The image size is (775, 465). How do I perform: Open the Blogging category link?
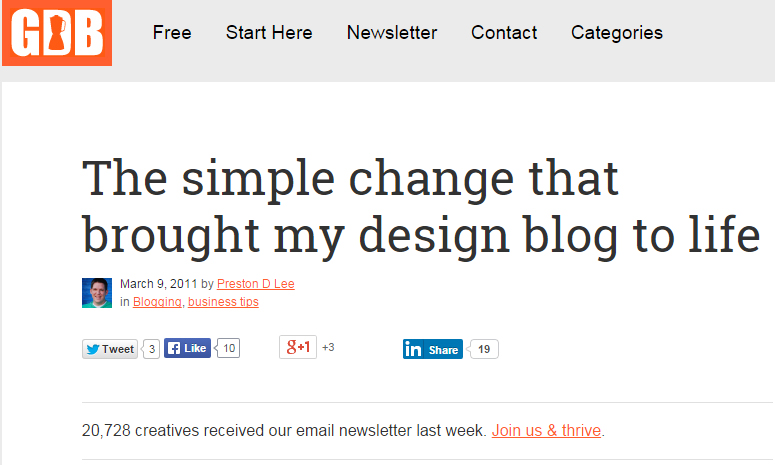[x=157, y=301]
